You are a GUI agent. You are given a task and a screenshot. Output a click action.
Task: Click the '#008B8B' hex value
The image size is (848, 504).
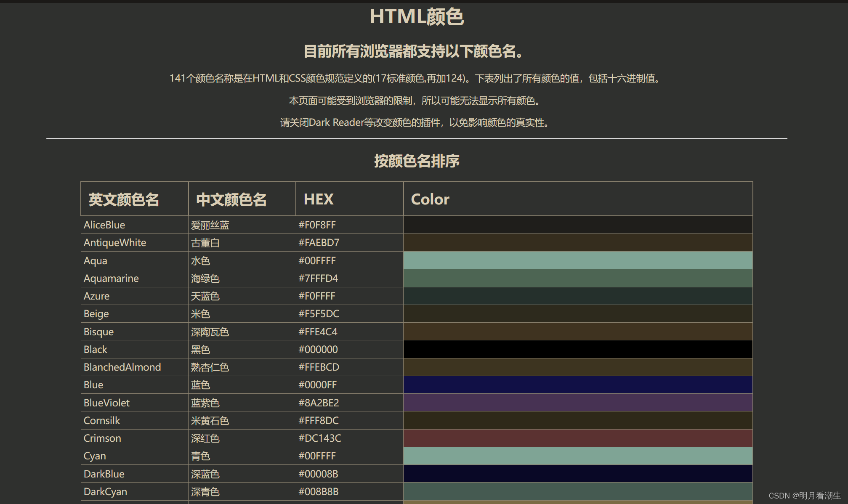[319, 491]
